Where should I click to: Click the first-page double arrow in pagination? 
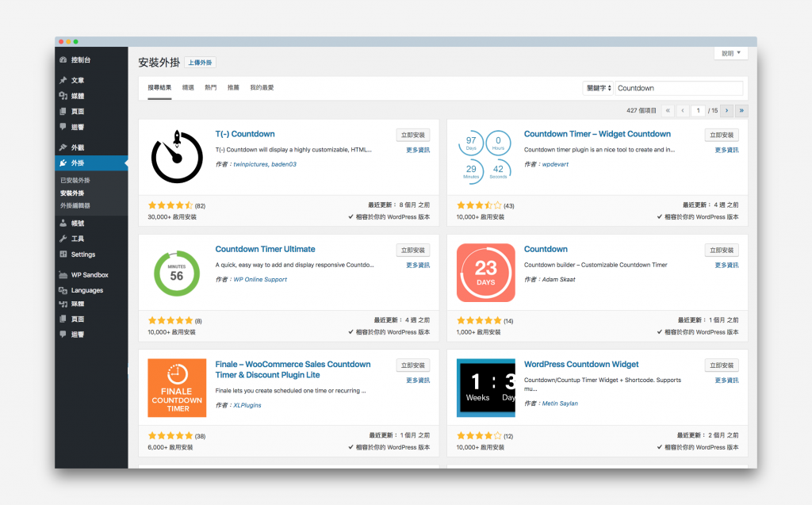pyautogui.click(x=668, y=110)
